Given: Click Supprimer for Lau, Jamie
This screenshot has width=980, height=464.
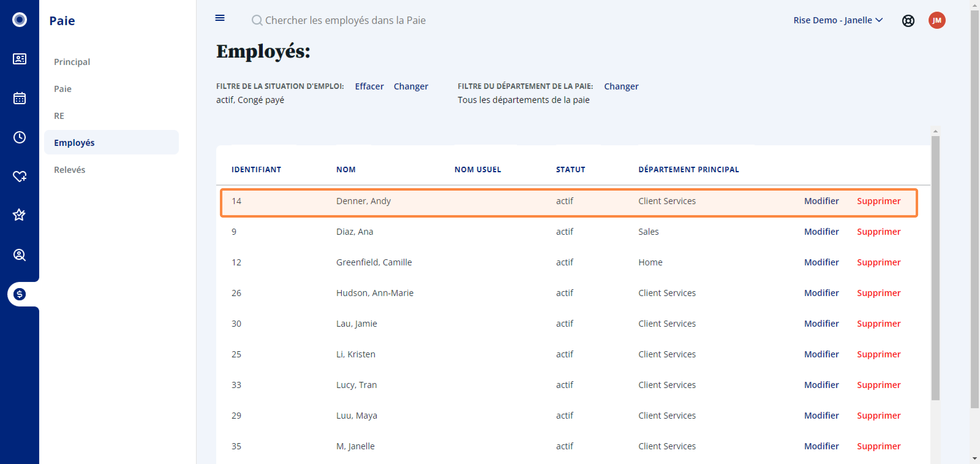Looking at the screenshot, I should click(x=878, y=324).
